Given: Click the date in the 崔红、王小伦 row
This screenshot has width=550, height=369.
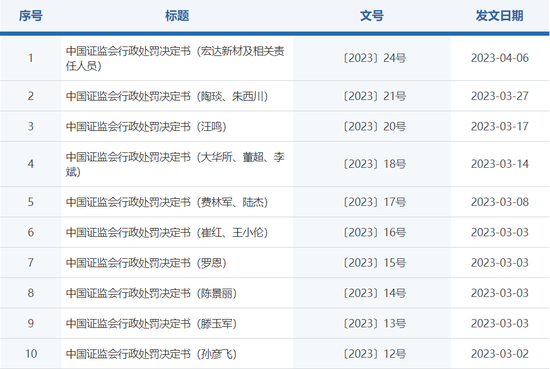Looking at the screenshot, I should [500, 233].
